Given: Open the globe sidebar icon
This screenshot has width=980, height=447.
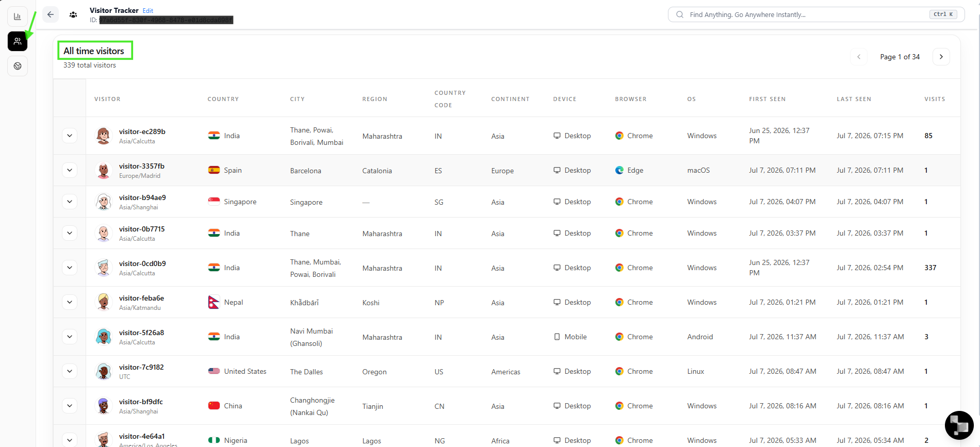Looking at the screenshot, I should [x=18, y=66].
